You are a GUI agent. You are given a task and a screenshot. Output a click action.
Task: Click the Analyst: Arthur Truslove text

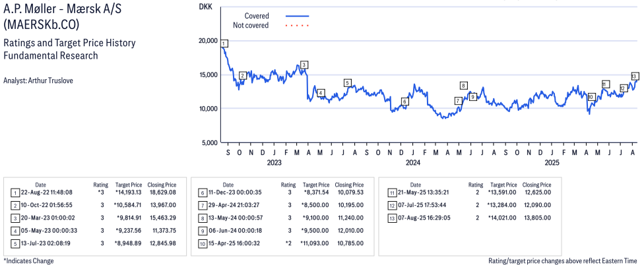tap(38, 80)
